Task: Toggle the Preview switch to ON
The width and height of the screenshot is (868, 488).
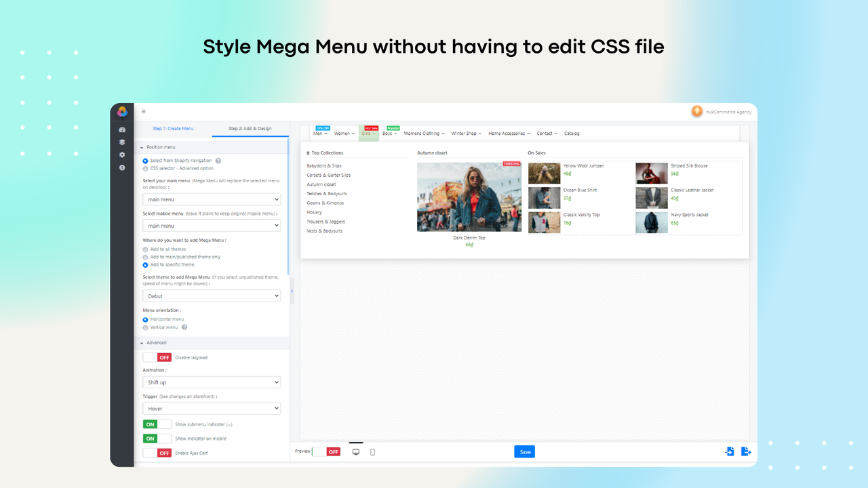Action: tap(319, 451)
